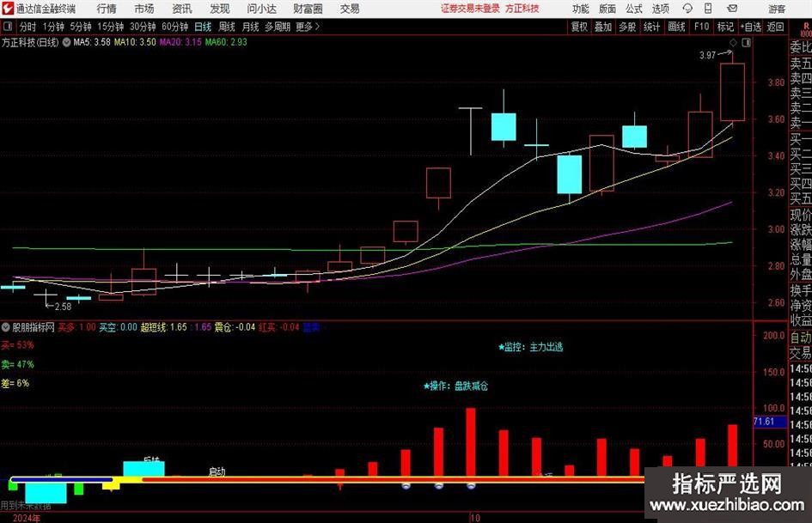Click the MA20: 3.15 indicator value

point(180,42)
